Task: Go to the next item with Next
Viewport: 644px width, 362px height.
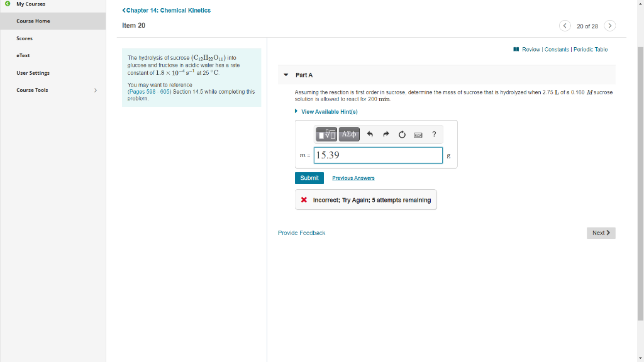Action: coord(601,233)
